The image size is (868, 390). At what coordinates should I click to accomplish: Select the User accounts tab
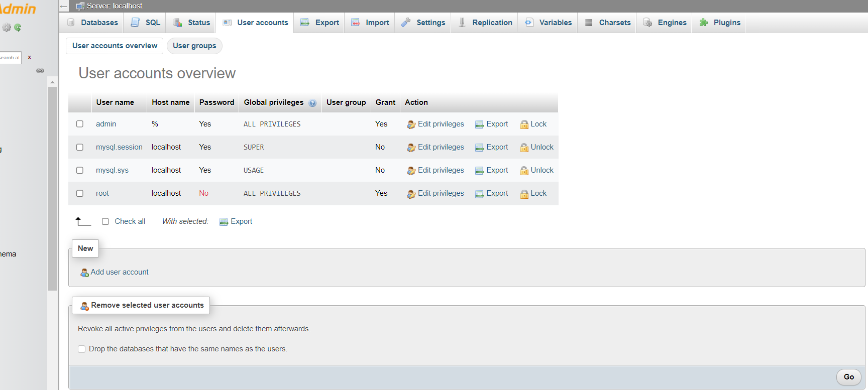click(x=255, y=23)
